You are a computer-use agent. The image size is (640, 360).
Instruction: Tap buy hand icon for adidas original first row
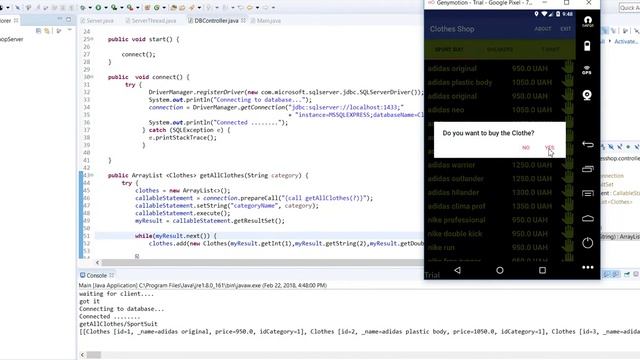coord(567,68)
